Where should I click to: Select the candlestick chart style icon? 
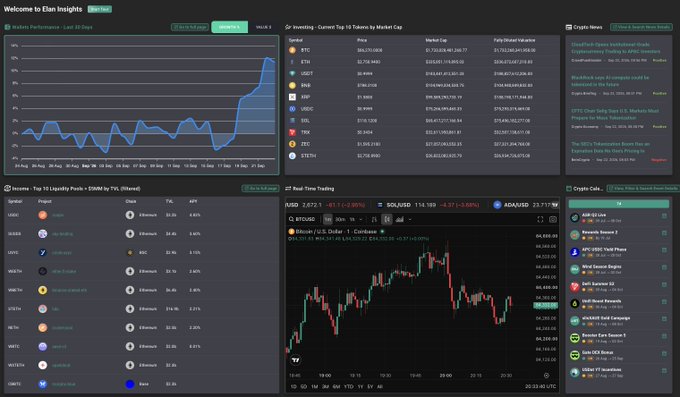387,220
